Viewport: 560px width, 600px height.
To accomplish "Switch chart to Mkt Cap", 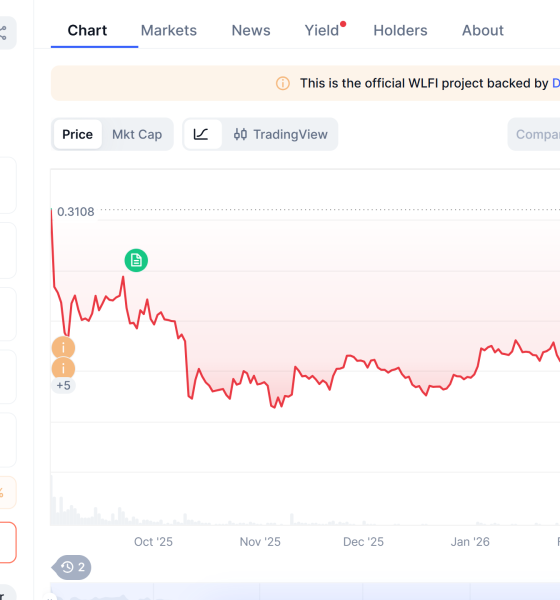I will [137, 134].
